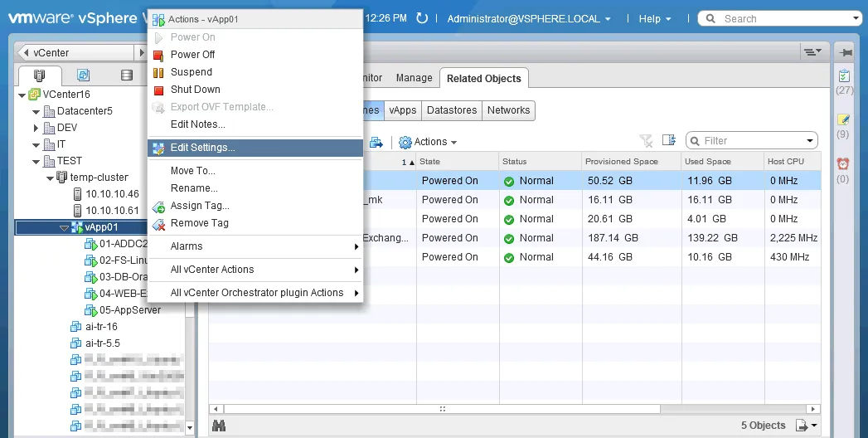Collapse the vApp01 tree node
868x438 pixels.
[x=64, y=227]
